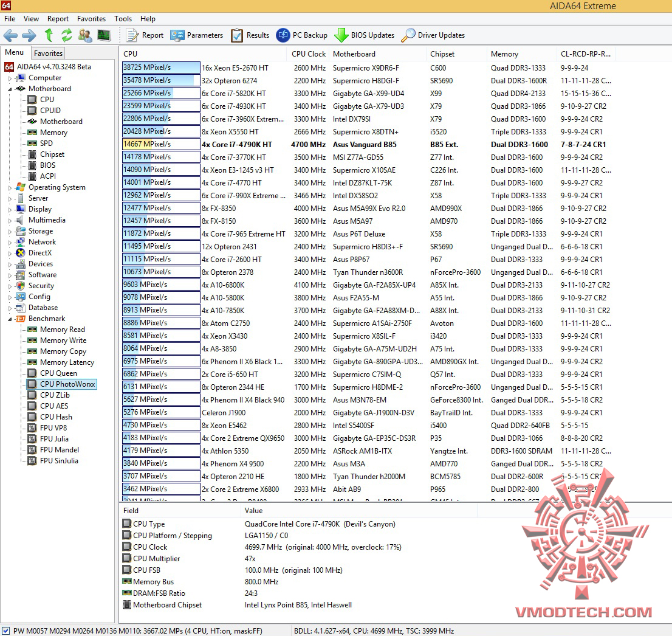Open the Help menu
This screenshot has width=672, height=636.
pos(148,19)
